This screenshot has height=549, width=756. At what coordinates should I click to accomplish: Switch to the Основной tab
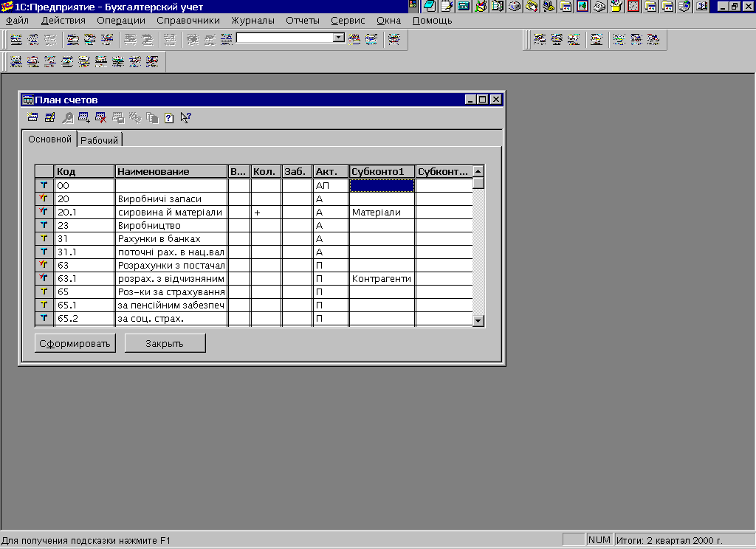tap(49, 139)
